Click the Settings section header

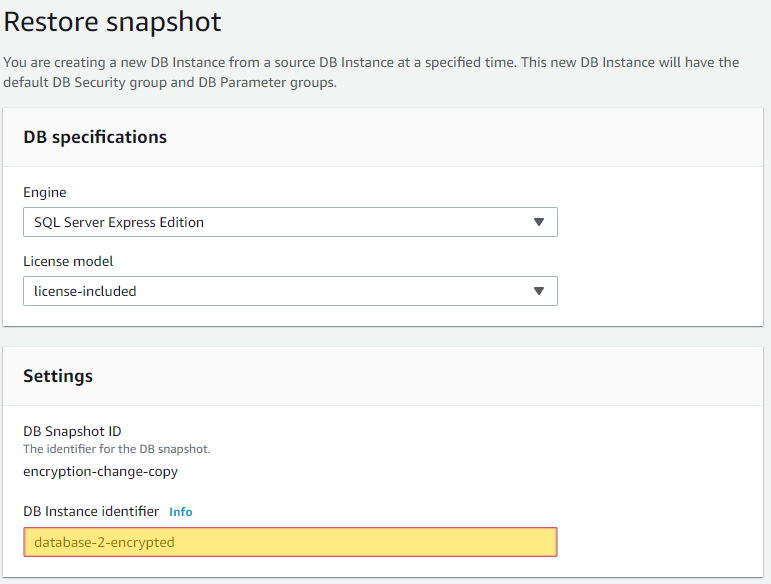[58, 376]
